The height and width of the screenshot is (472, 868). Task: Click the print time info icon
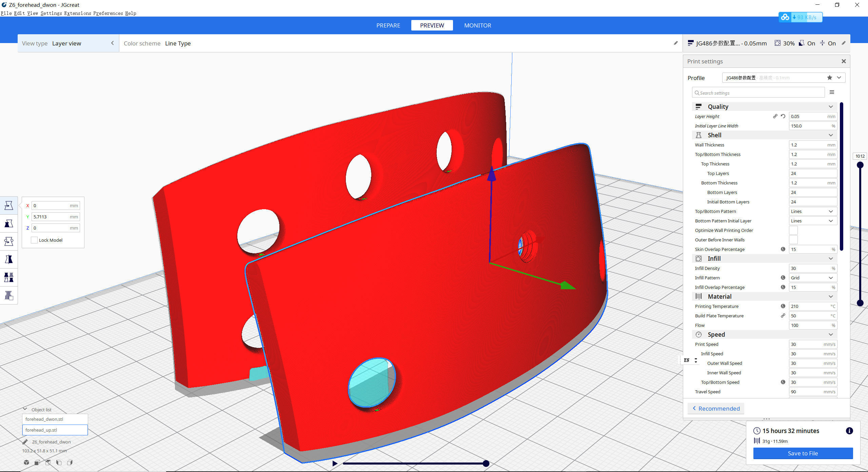point(849,431)
